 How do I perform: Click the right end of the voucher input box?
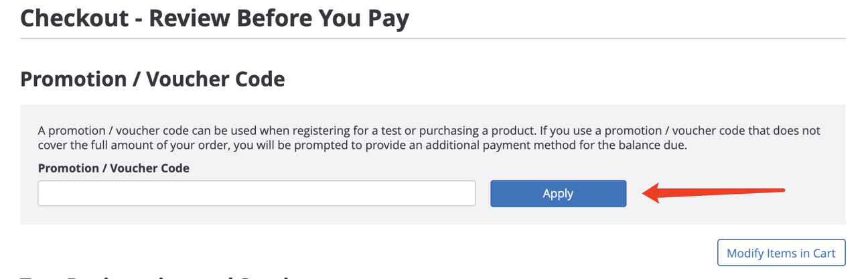click(471, 193)
